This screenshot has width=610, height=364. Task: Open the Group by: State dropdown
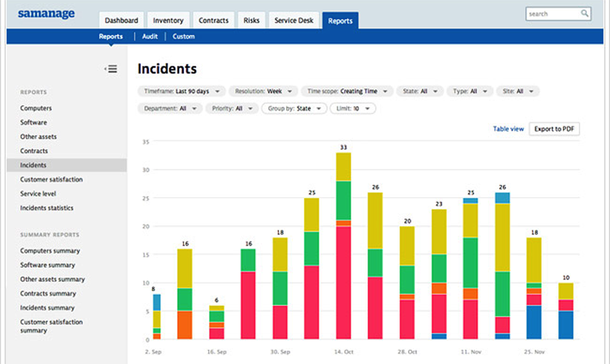click(x=293, y=109)
